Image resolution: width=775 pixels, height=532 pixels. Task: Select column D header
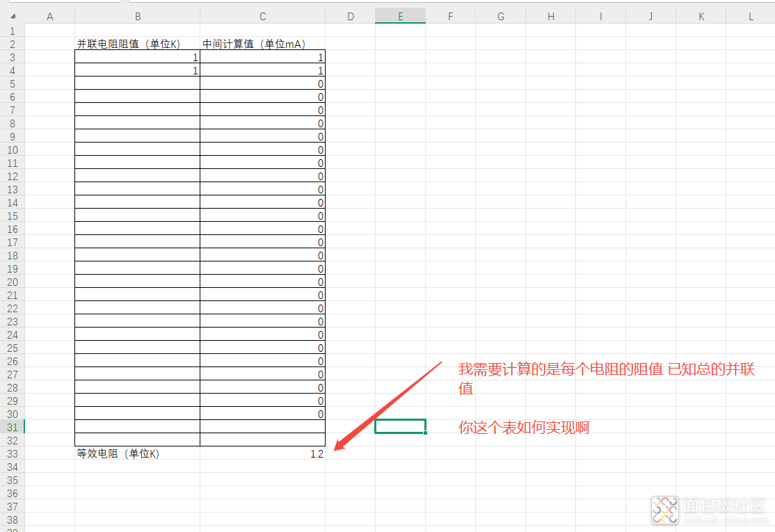click(x=351, y=16)
